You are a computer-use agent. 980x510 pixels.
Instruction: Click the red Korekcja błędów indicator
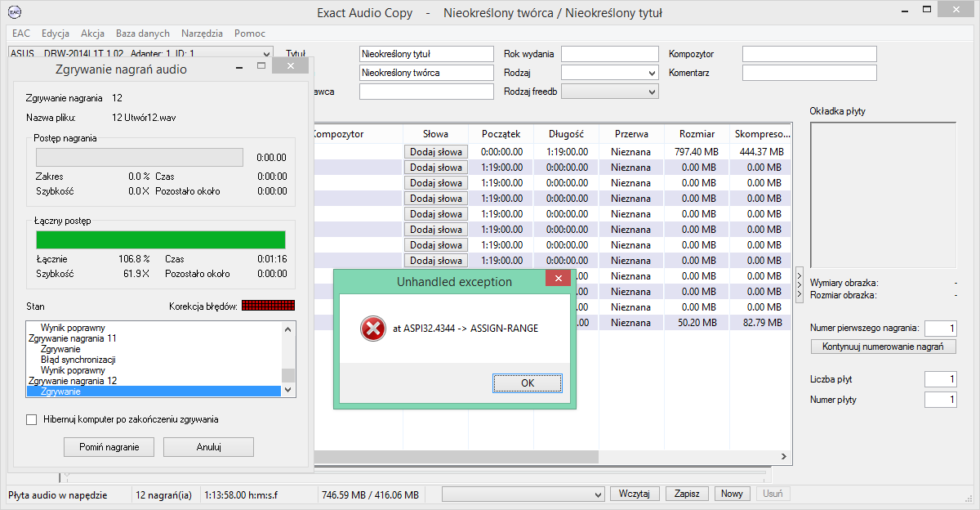pos(268,306)
